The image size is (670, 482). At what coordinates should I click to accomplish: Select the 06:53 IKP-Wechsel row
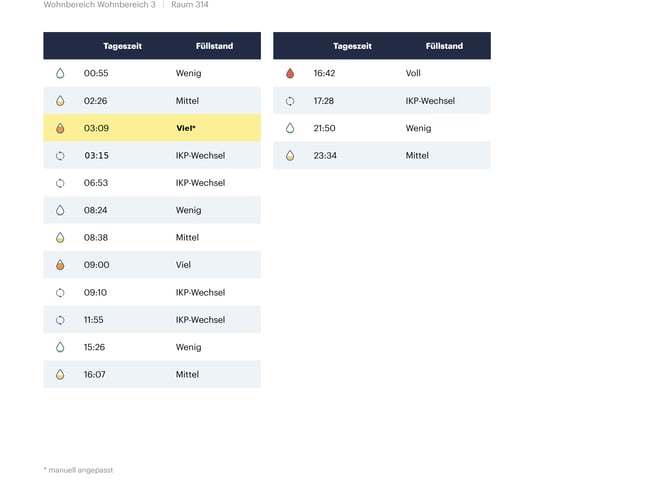(x=152, y=182)
